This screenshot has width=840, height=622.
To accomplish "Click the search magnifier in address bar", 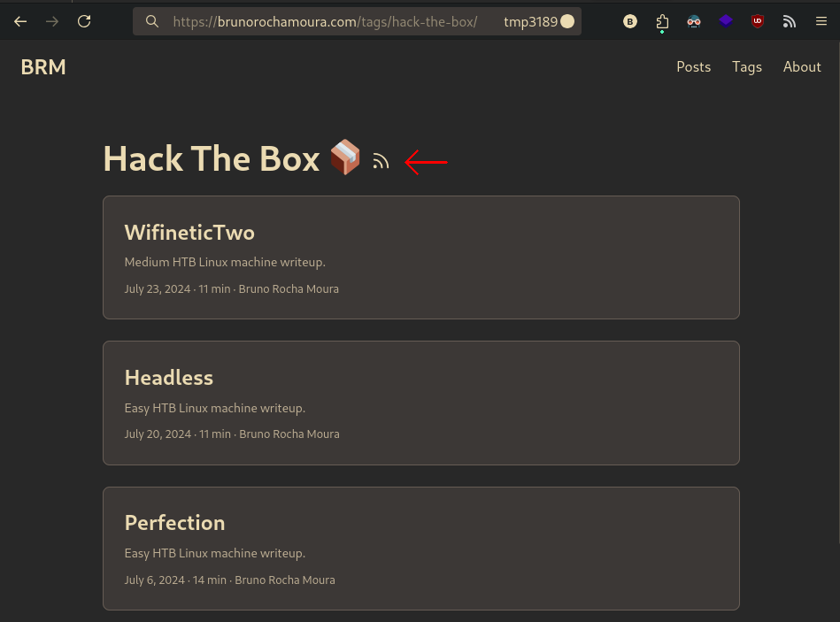I will pos(152,21).
